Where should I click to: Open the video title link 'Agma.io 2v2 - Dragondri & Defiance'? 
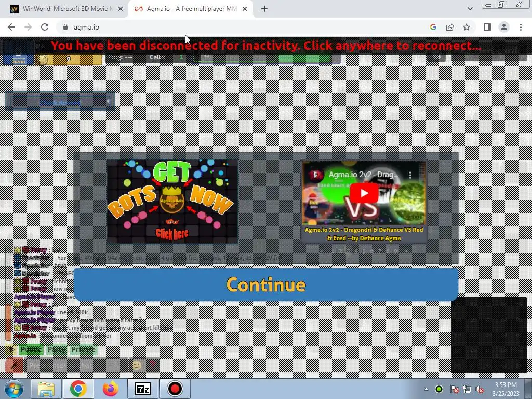pyautogui.click(x=364, y=234)
